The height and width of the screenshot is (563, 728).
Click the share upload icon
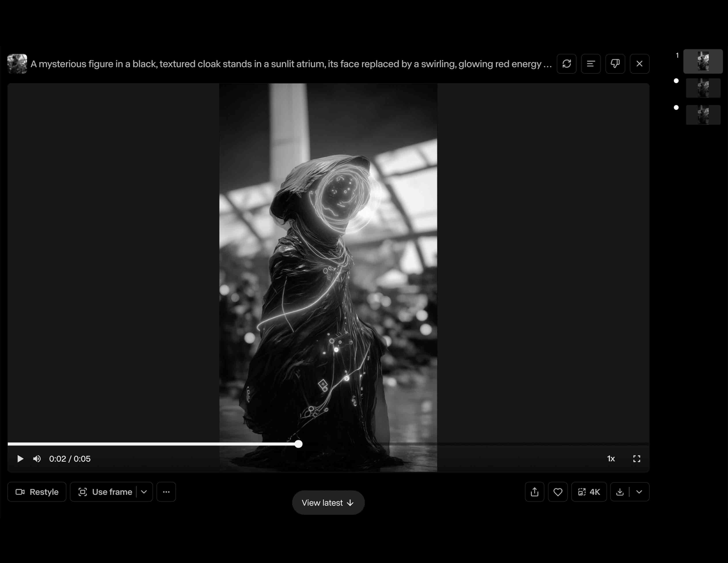coord(534,492)
